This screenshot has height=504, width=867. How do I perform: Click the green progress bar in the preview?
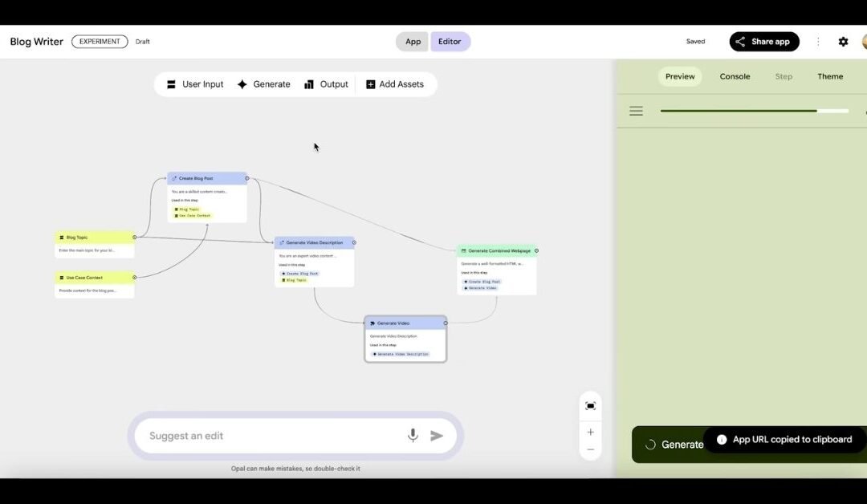(753, 110)
